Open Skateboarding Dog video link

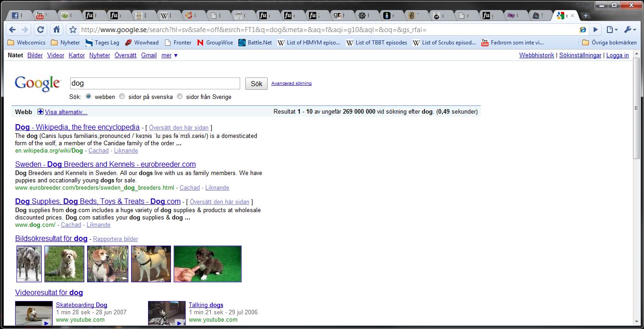click(82, 305)
